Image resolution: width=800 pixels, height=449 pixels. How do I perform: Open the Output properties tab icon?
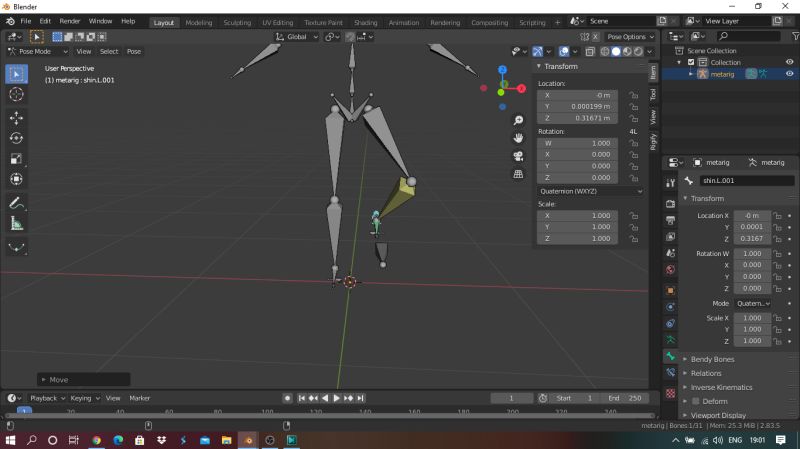[x=670, y=220]
